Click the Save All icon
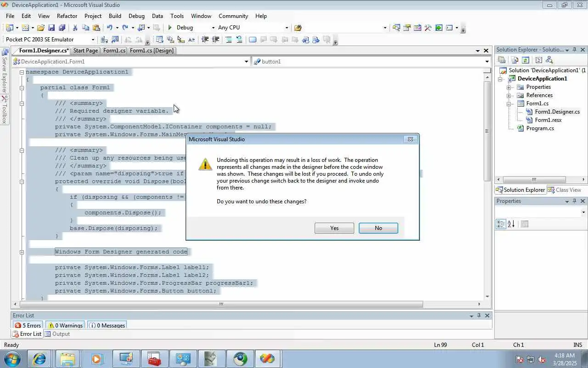The height and width of the screenshot is (368, 588). (x=62, y=28)
